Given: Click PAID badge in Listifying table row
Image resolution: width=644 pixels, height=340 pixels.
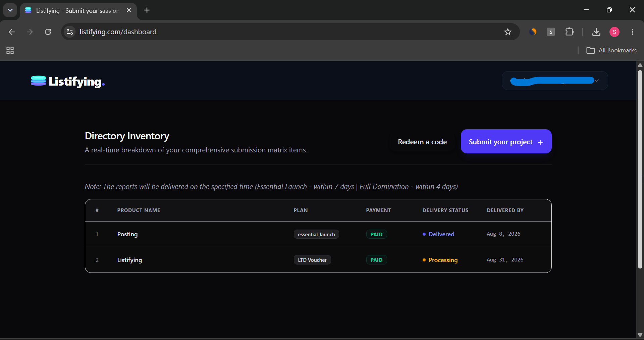Looking at the screenshot, I should click(376, 260).
